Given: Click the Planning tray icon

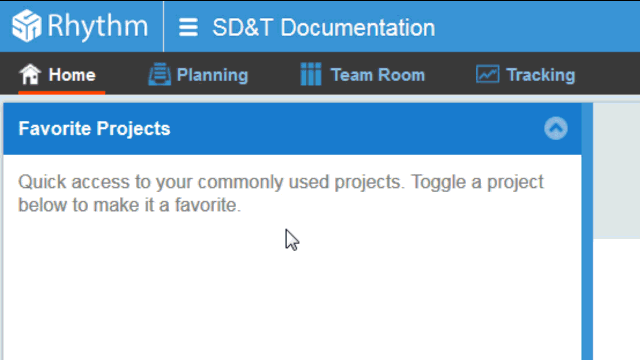Looking at the screenshot, I should click(x=160, y=74).
